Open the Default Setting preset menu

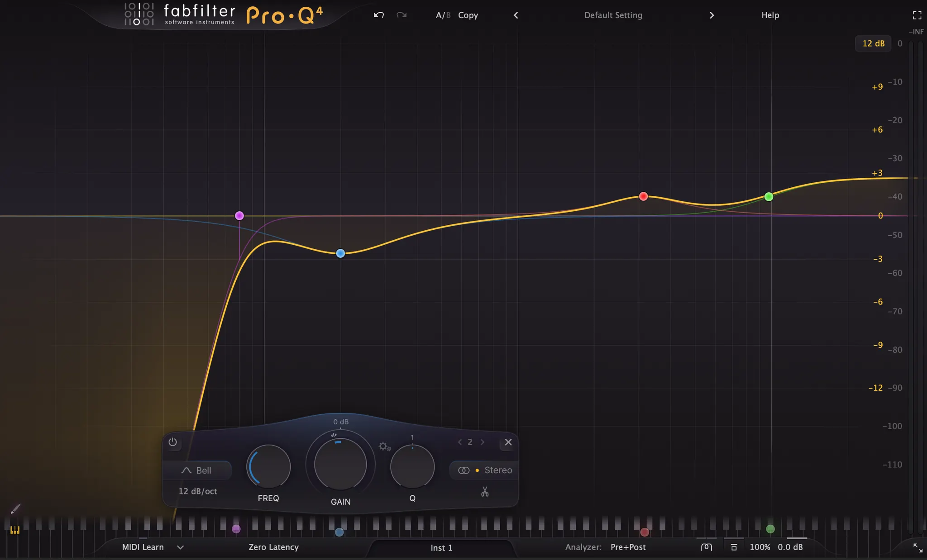pyautogui.click(x=613, y=15)
